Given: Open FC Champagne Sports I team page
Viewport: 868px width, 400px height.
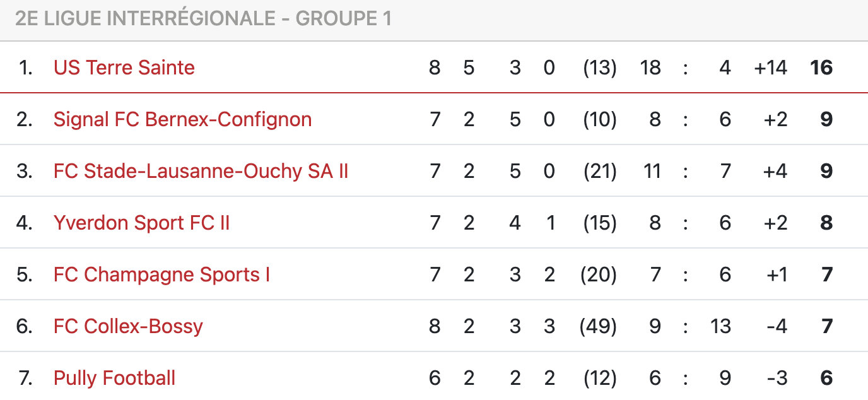Looking at the screenshot, I should 161,274.
